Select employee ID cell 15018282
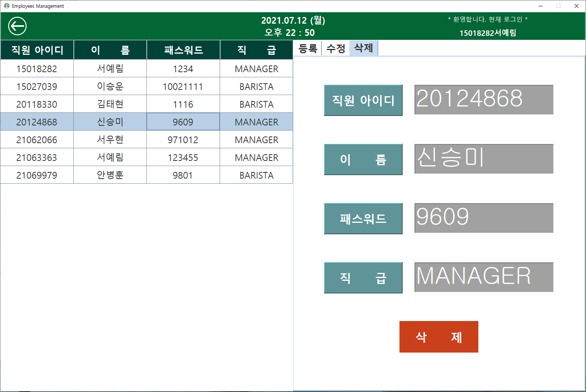This screenshot has width=586, height=392. tap(37, 69)
